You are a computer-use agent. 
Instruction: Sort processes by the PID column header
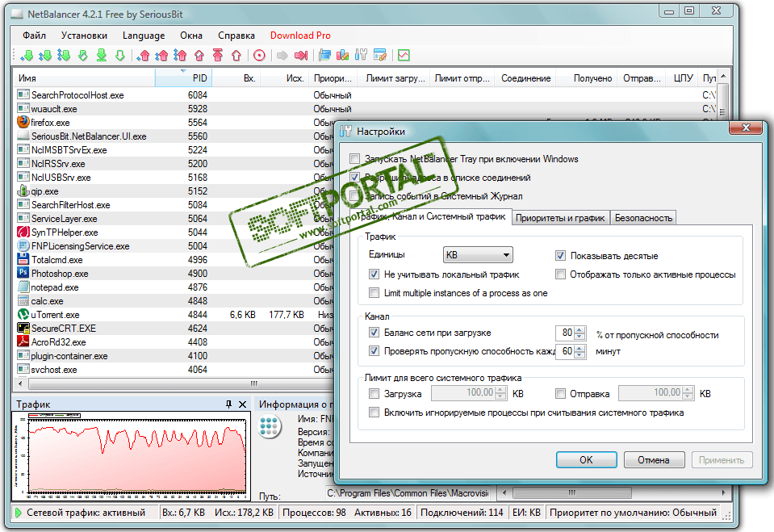click(x=184, y=78)
